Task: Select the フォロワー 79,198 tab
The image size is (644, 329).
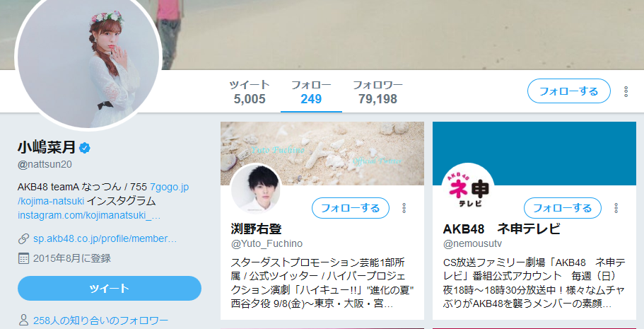Action: click(x=378, y=92)
